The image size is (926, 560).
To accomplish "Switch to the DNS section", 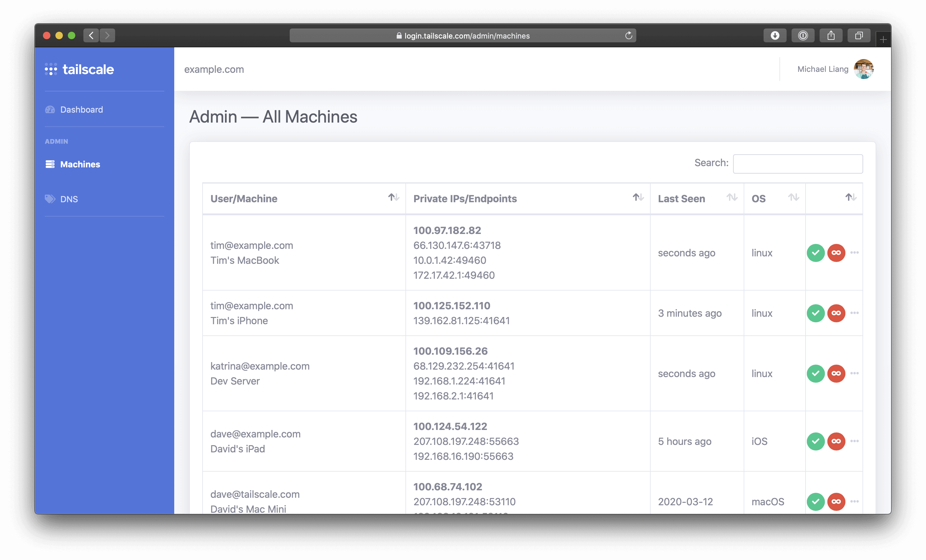I will click(x=69, y=199).
